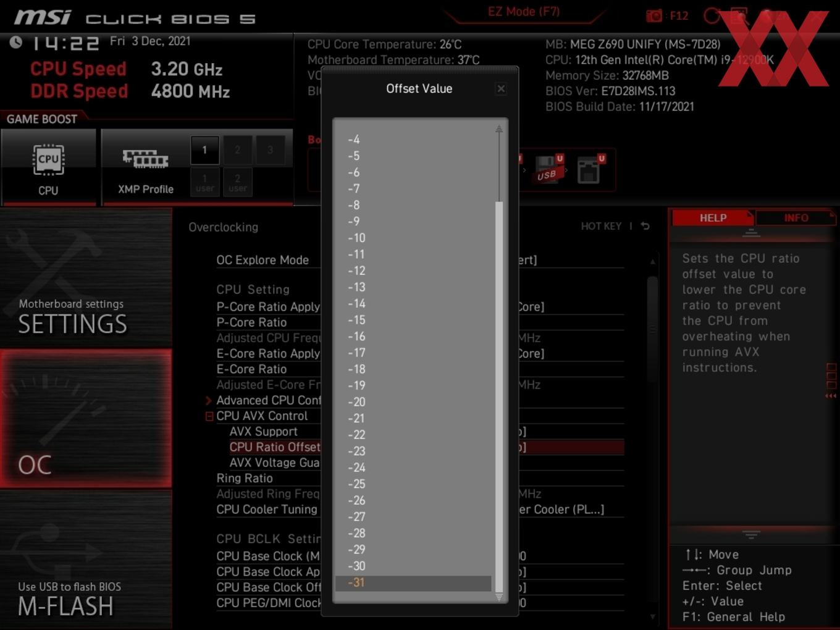This screenshot has width=840, height=630.
Task: Select the AVX Support setting
Action: [264, 432]
